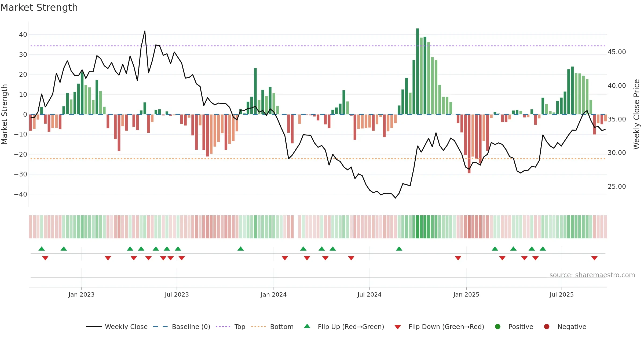
Task: Click the 'Jan 2025' x-axis label
Action: [466, 295]
